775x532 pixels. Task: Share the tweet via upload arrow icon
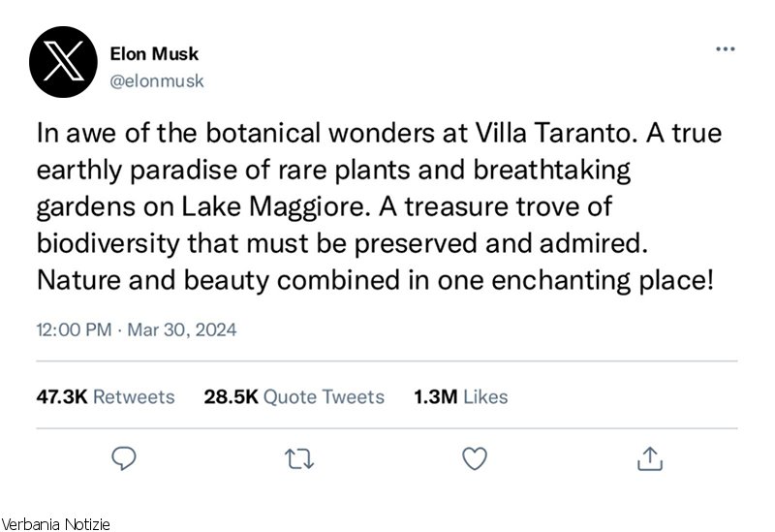pos(650,457)
